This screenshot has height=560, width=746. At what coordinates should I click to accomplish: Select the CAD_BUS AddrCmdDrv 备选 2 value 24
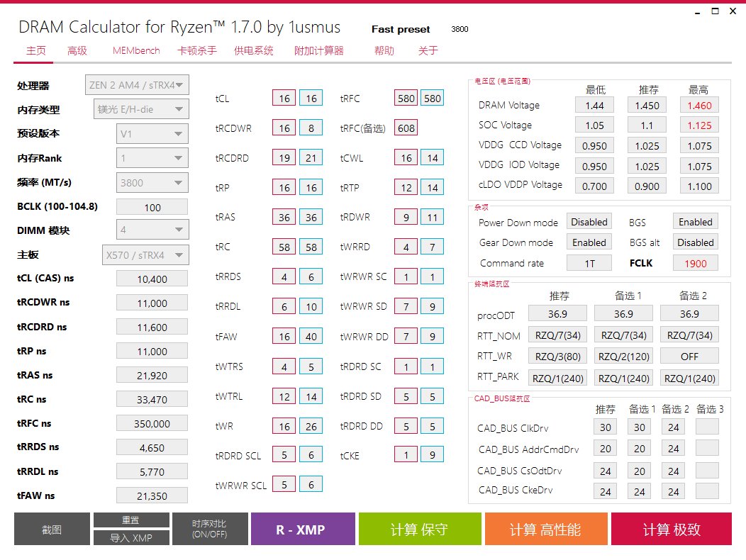click(x=673, y=448)
